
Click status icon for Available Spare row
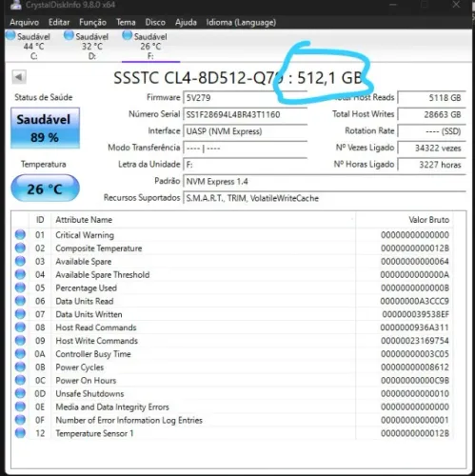(20, 262)
